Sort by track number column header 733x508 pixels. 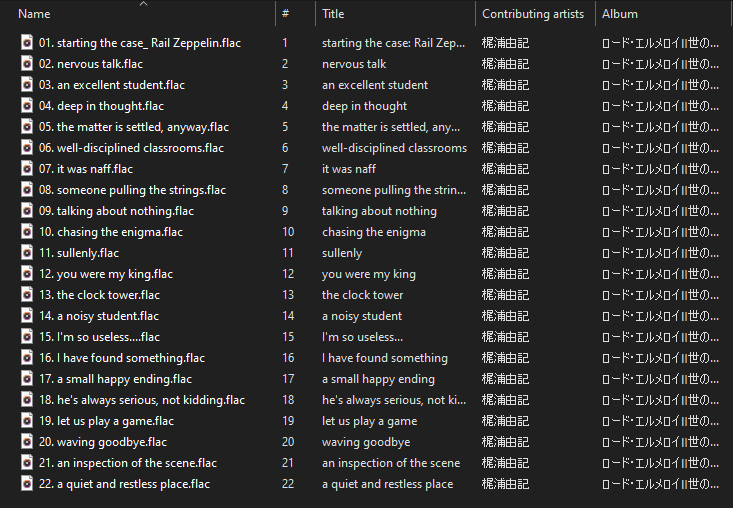tap(285, 14)
